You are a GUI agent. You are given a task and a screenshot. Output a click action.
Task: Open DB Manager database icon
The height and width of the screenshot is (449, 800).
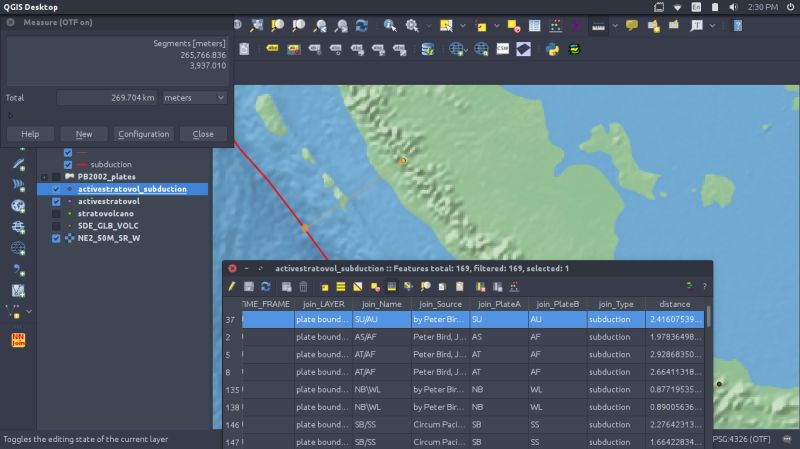pyautogui.click(x=428, y=49)
